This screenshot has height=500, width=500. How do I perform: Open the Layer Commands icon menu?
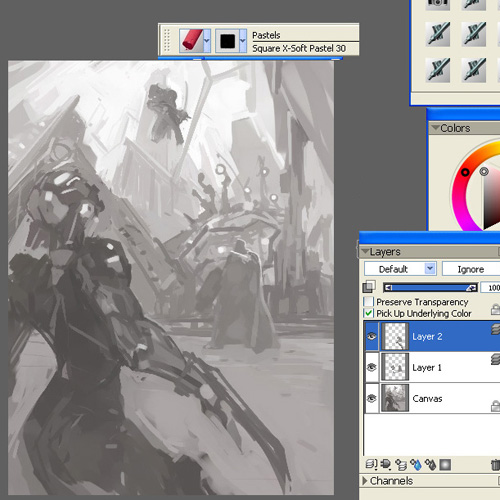pyautogui.click(x=371, y=464)
